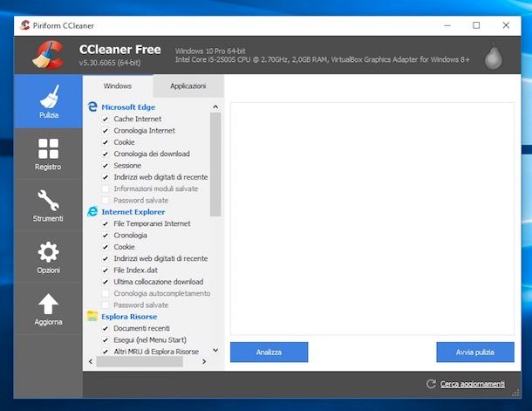The width and height of the screenshot is (532, 411).
Task: Click the refresh icon beside Cerca aggiornamenti
Action: coord(431,383)
